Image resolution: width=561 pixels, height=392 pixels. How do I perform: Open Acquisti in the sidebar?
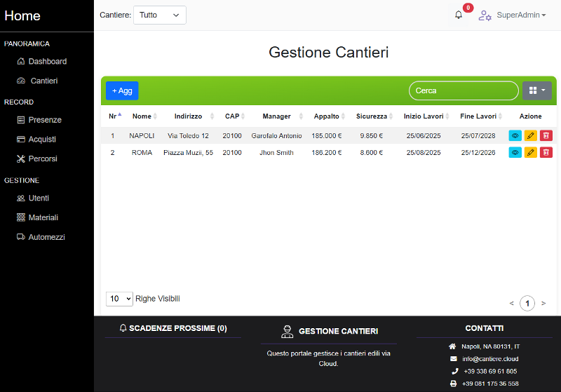coord(36,139)
